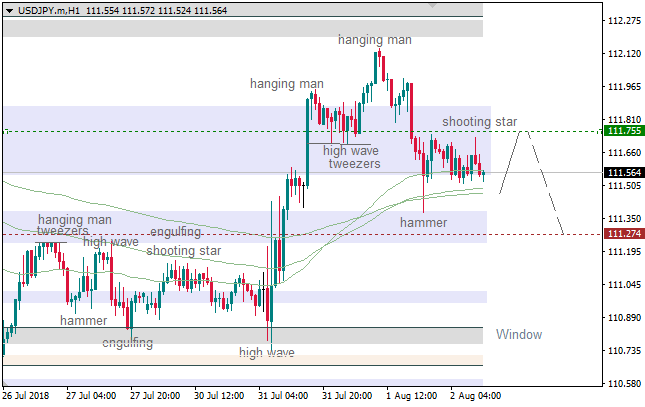Click the current price 111.564 tag
This screenshot has height=407, width=645.
pyautogui.click(x=623, y=172)
